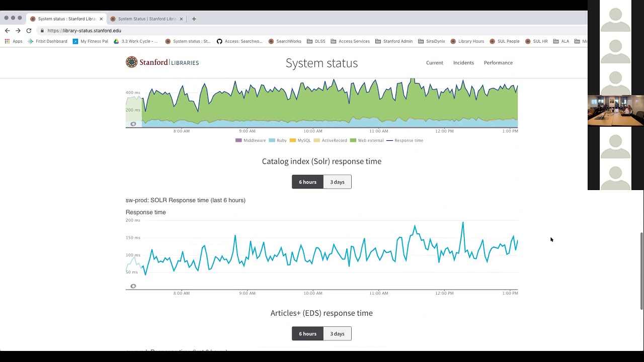The height and width of the screenshot is (362, 644).
Task: Select 3 days for Articles+ response time
Action: point(337,333)
